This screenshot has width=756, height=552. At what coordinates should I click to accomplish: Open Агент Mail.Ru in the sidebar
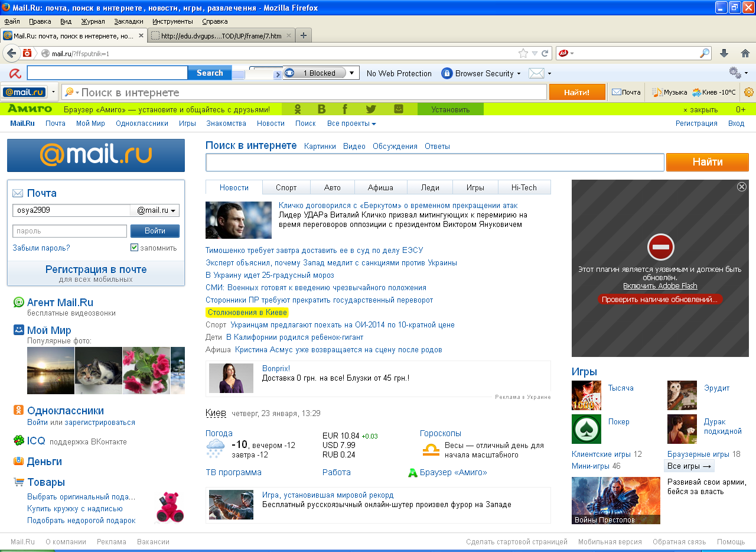click(x=60, y=303)
